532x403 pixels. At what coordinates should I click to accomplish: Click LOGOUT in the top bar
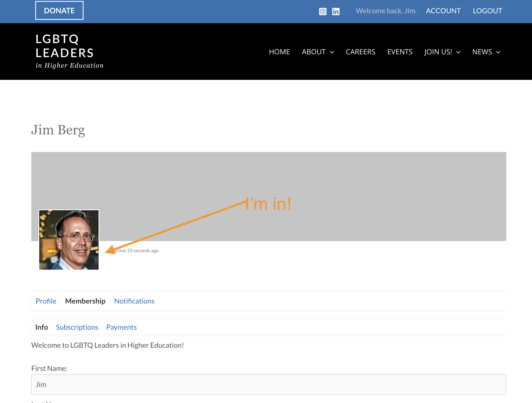pyautogui.click(x=487, y=11)
